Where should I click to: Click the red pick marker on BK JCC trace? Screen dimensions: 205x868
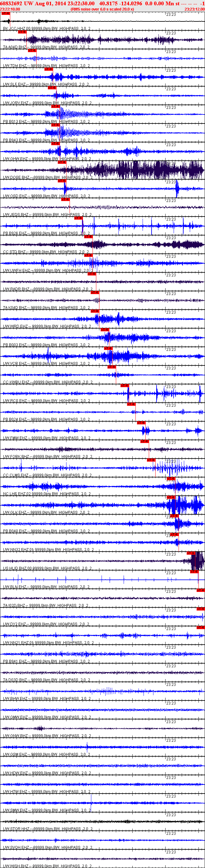coord(6,13)
